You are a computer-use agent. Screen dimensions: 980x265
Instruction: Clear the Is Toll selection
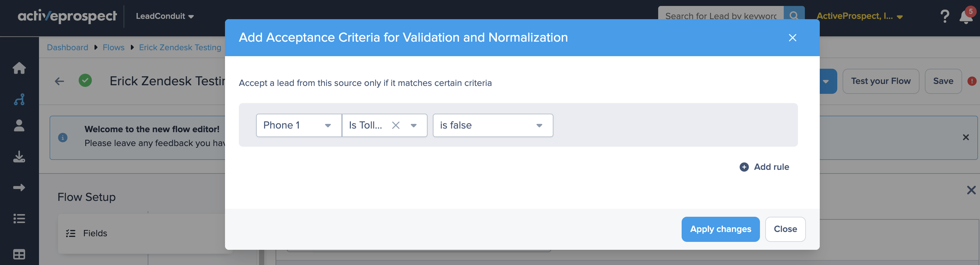pyautogui.click(x=396, y=126)
